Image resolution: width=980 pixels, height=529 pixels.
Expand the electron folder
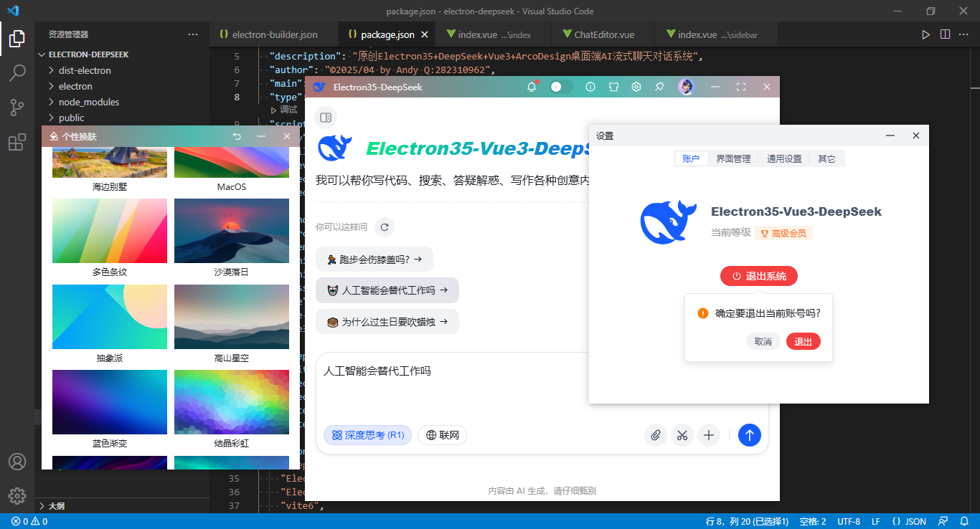75,86
